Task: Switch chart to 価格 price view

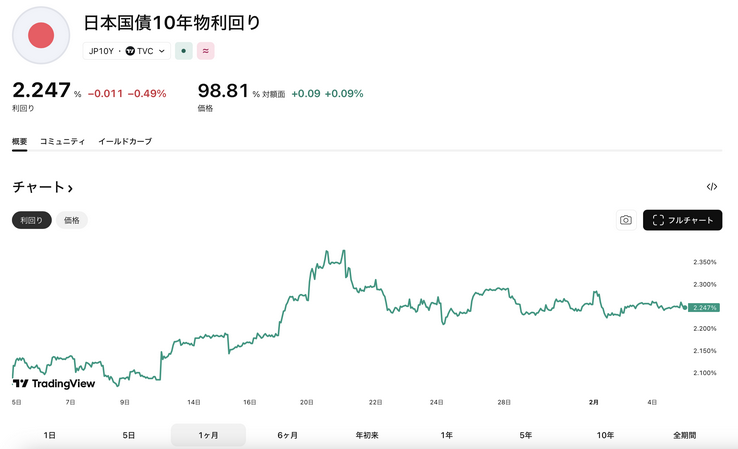Action: (x=72, y=220)
